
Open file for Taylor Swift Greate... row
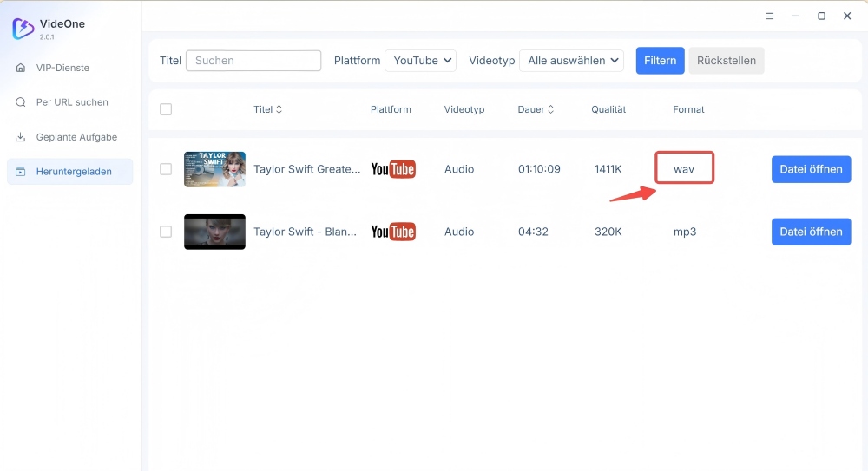(x=811, y=169)
